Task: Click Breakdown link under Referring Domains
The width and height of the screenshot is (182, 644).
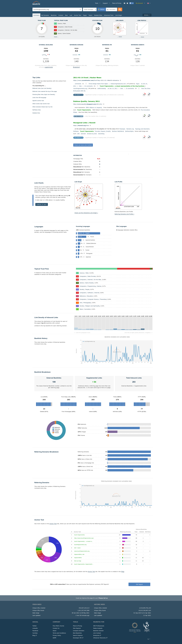Action: coord(76,67)
